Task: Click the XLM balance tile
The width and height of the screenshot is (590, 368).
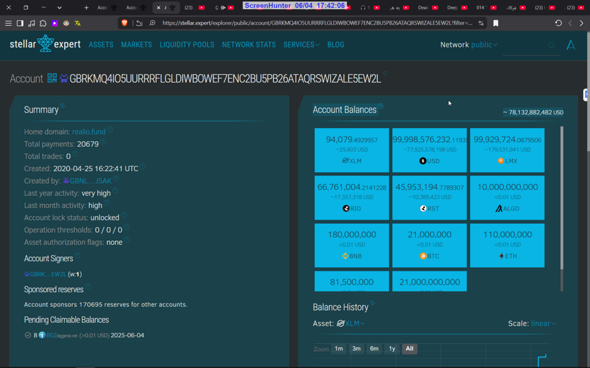Action: [x=352, y=150]
